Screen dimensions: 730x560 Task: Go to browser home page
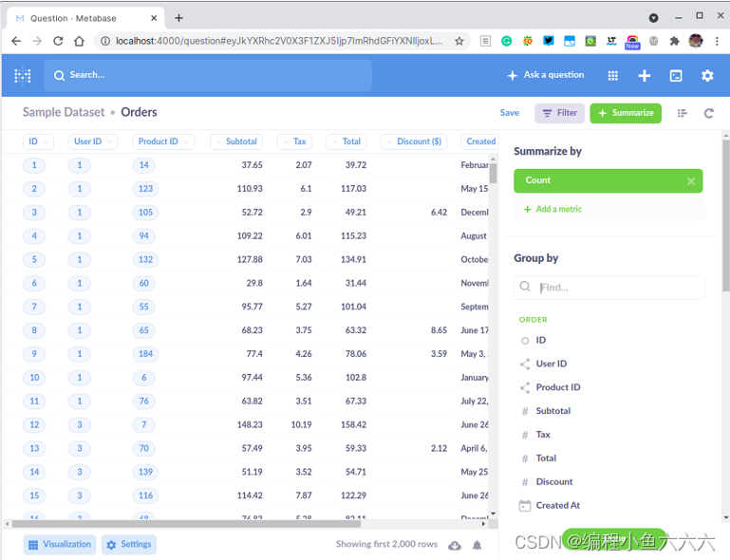tap(79, 41)
